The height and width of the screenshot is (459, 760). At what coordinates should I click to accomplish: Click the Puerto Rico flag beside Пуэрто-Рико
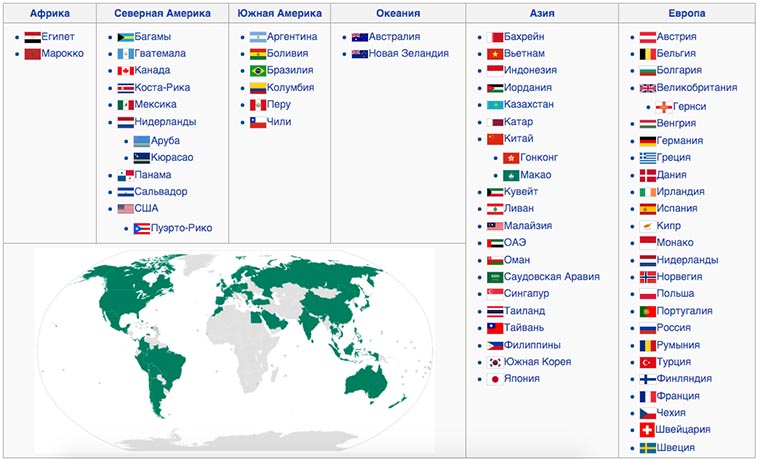click(x=142, y=228)
